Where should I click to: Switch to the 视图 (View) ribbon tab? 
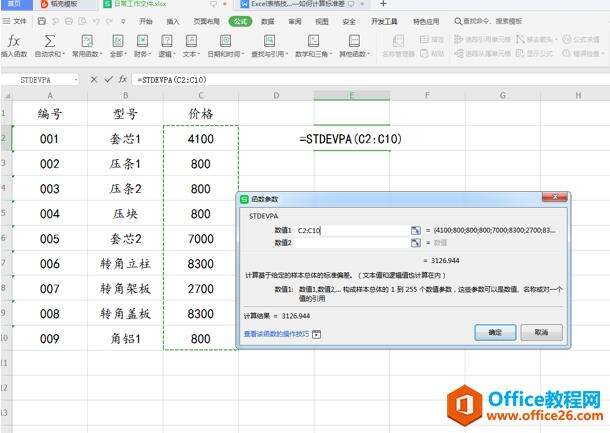click(x=322, y=21)
